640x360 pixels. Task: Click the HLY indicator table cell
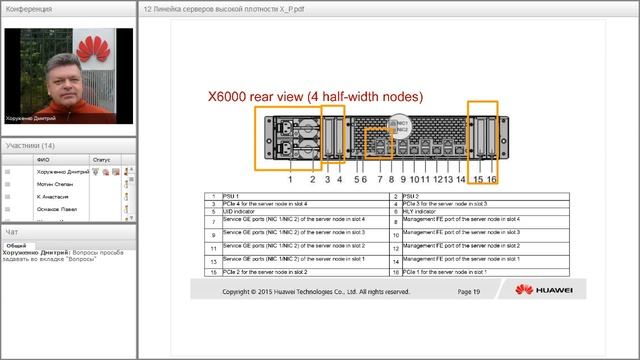(x=486, y=211)
